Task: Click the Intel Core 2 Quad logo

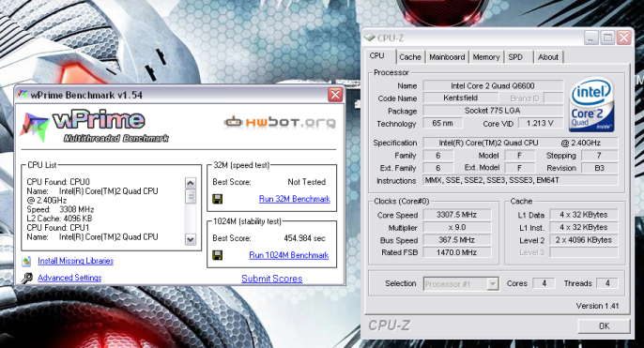Action: (591, 105)
